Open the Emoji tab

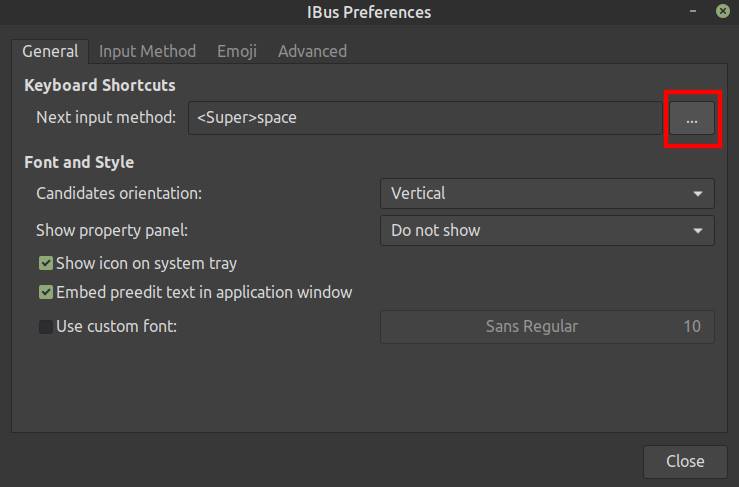[237, 51]
